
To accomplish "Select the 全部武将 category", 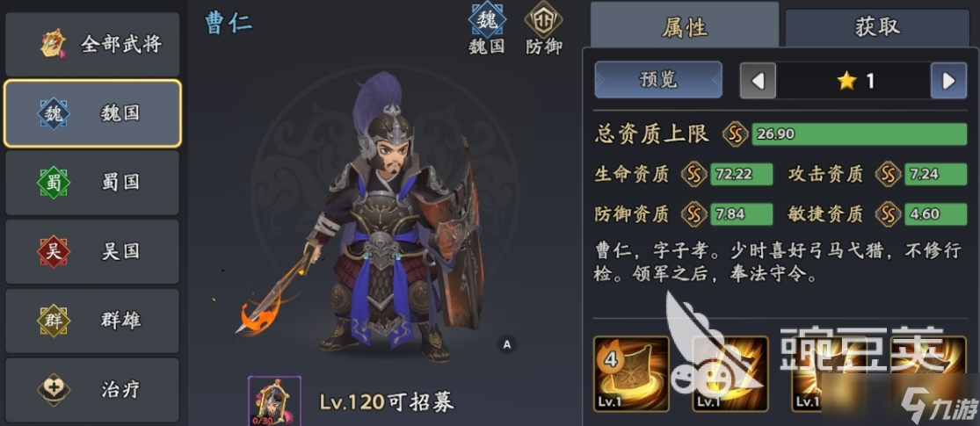I will [92, 44].
